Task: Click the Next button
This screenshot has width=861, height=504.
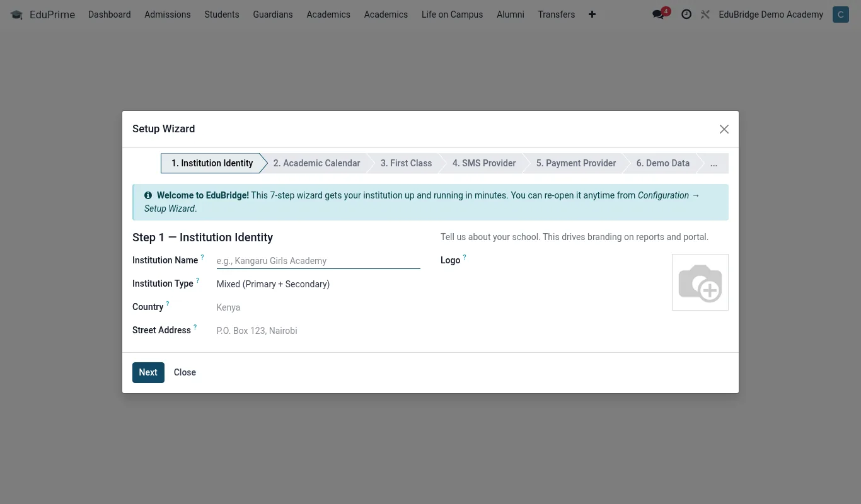Action: (148, 372)
